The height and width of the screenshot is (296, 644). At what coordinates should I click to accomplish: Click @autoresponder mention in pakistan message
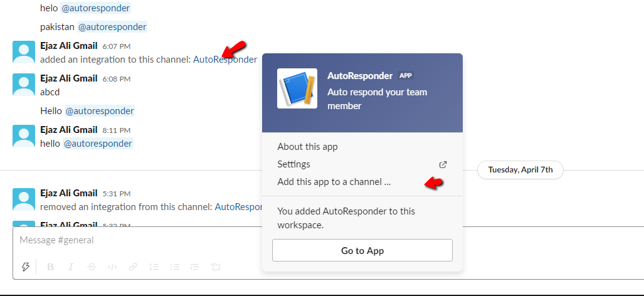coord(112,27)
